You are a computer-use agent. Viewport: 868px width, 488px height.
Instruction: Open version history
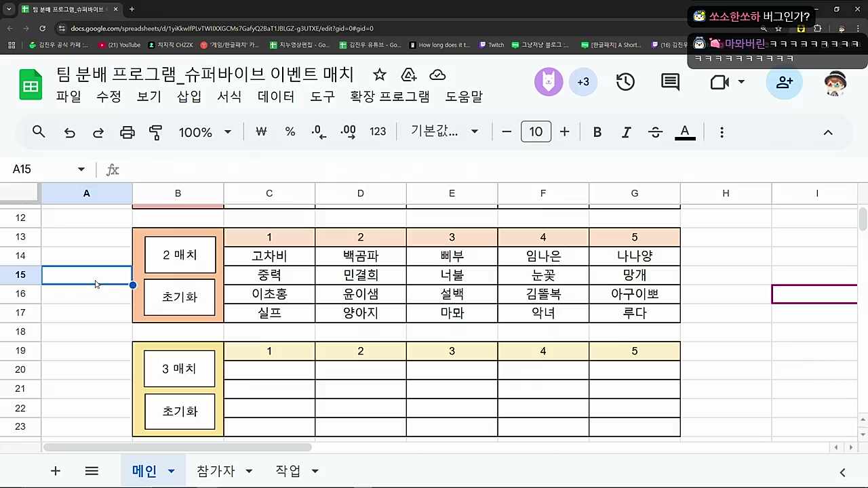pyautogui.click(x=625, y=82)
